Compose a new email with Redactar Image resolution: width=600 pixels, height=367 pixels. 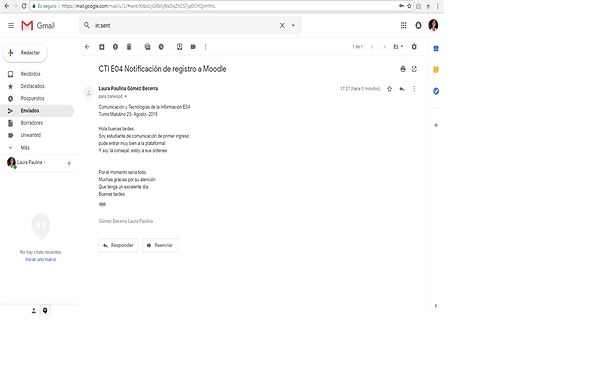(25, 53)
